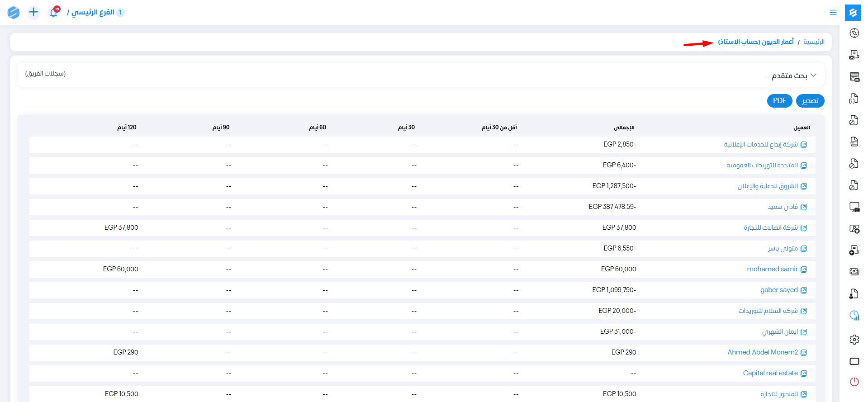The height and width of the screenshot is (402, 868).
Task: Open customer Capital real estate
Action: pyautogui.click(x=770, y=374)
